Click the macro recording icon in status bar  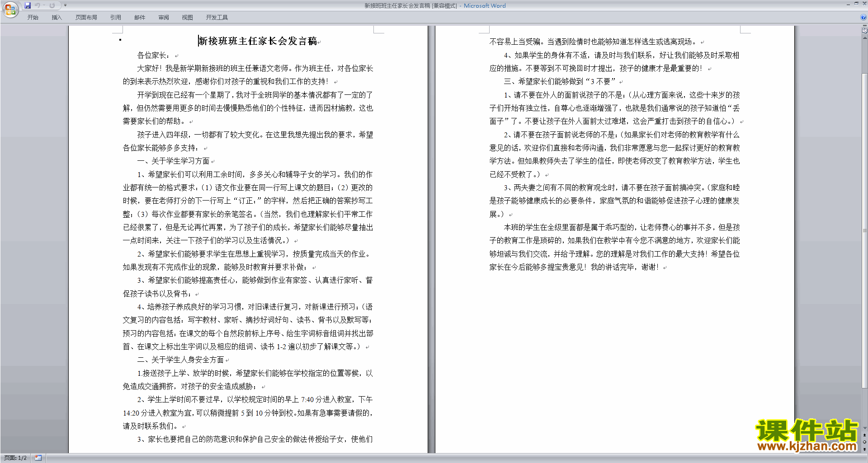[38, 458]
